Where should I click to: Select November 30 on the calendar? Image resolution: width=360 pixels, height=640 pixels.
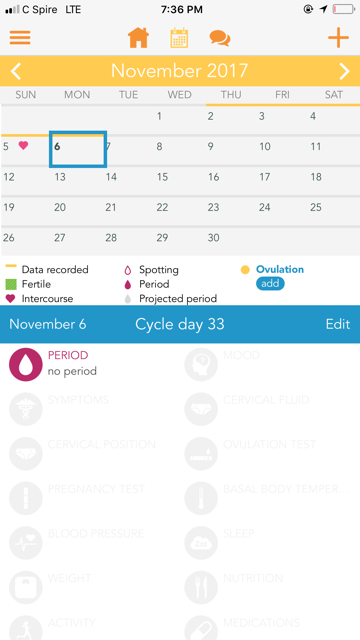(231, 241)
